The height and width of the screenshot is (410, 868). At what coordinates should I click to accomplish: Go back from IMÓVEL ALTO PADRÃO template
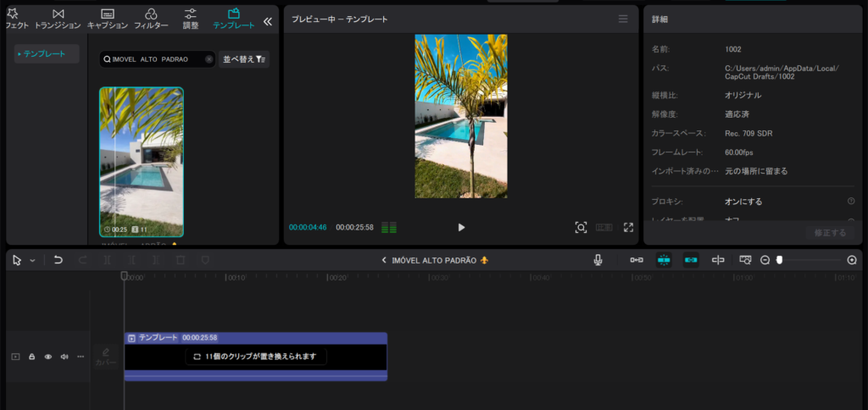pyautogui.click(x=384, y=260)
